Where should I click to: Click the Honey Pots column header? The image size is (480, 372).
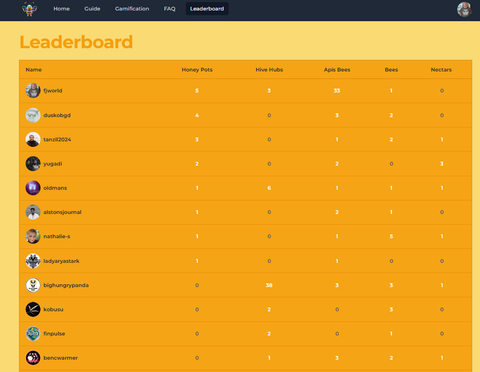coord(197,70)
